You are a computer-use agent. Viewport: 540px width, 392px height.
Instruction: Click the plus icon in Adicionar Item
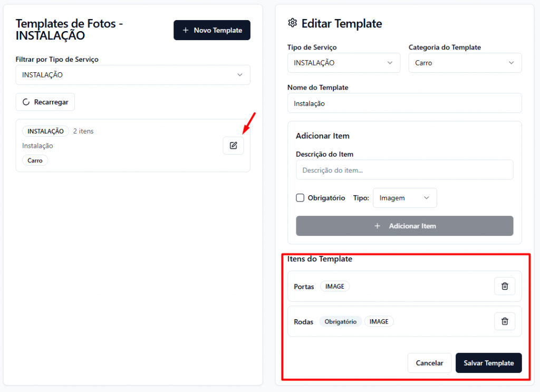tap(377, 226)
